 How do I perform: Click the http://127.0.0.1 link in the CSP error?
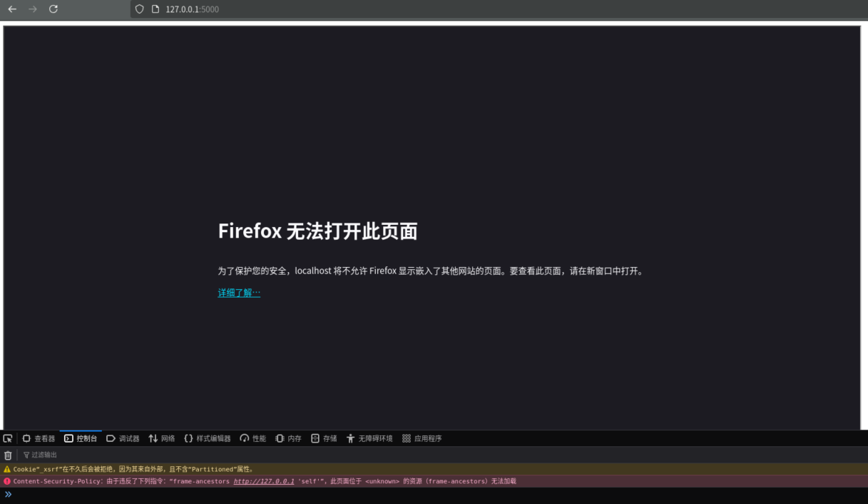(x=264, y=481)
